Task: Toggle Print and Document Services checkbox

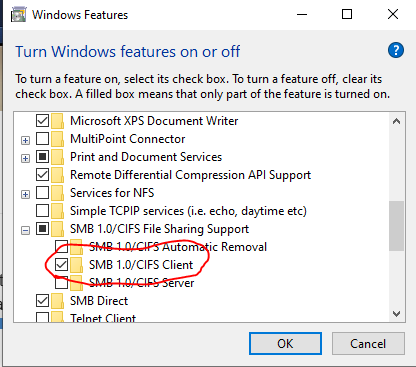Action: [x=42, y=157]
